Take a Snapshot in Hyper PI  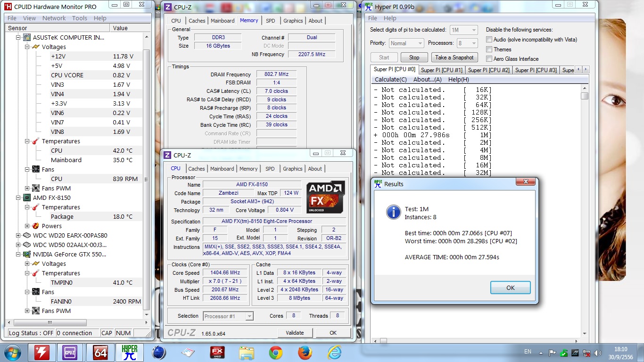pyautogui.click(x=454, y=58)
